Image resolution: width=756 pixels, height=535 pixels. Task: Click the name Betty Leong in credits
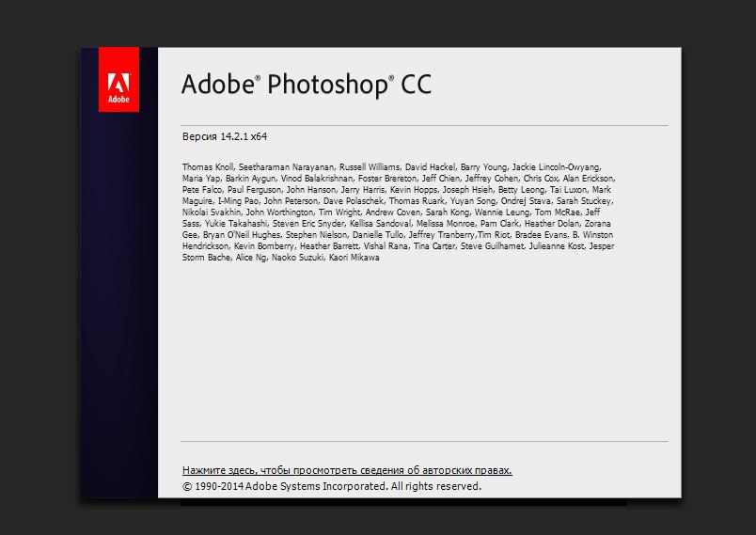[521, 189]
